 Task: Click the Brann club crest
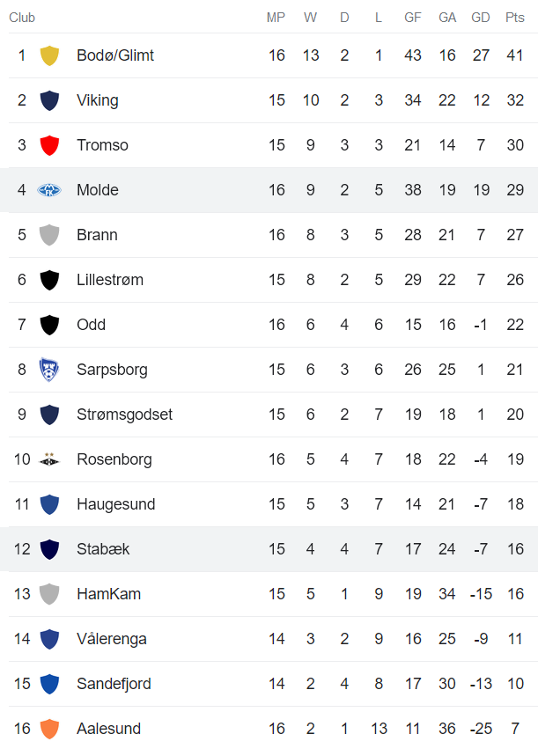52,234
